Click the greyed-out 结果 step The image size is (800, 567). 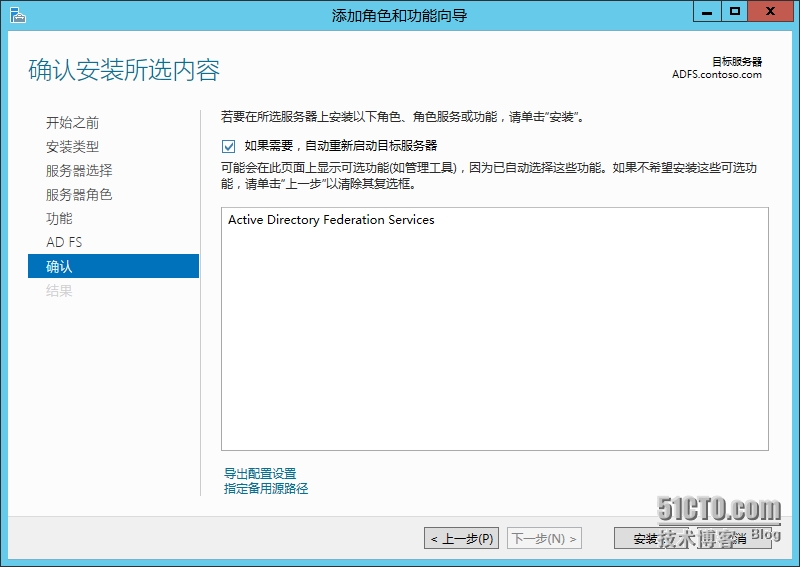pos(59,291)
